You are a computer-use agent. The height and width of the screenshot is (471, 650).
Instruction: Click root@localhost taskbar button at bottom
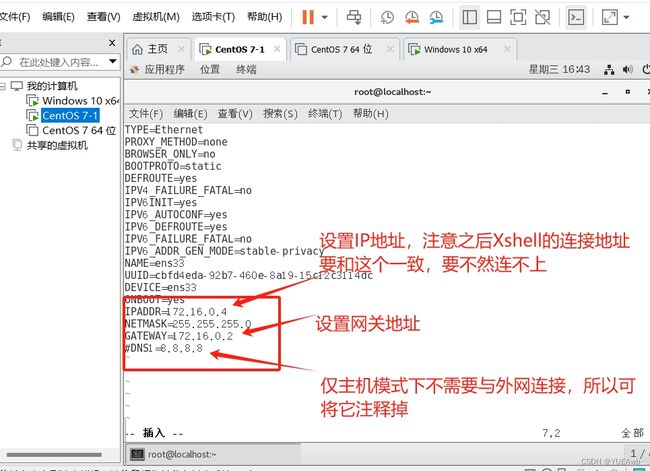coord(180,454)
